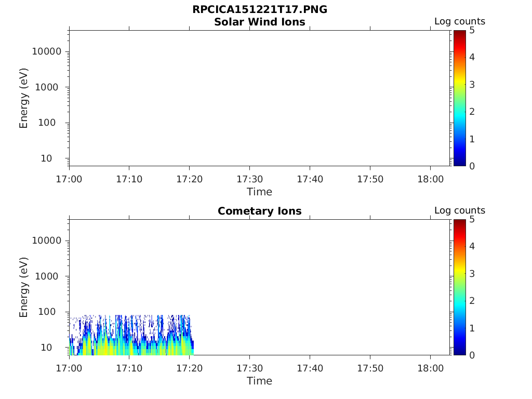Image resolution: width=532 pixels, height=399 pixels.
Task: Click the RPCICA151221T17.PNG title text
Action: tap(260, 9)
